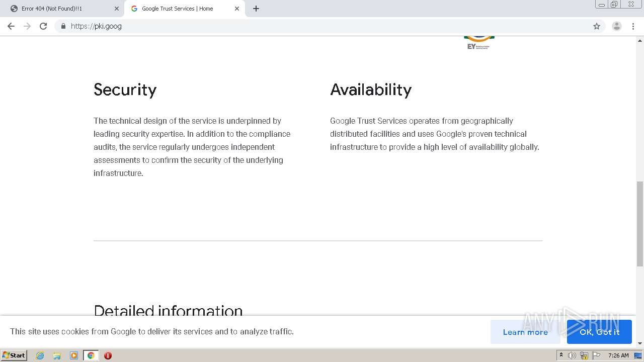Open the Action Center flag icon
Viewport: 644px width, 362px height.
pyautogui.click(x=596, y=355)
